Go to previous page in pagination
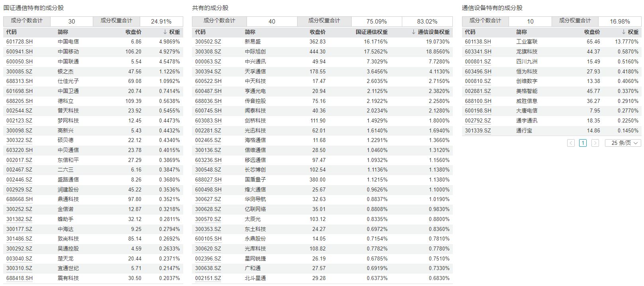The image size is (644, 286). coord(571,143)
